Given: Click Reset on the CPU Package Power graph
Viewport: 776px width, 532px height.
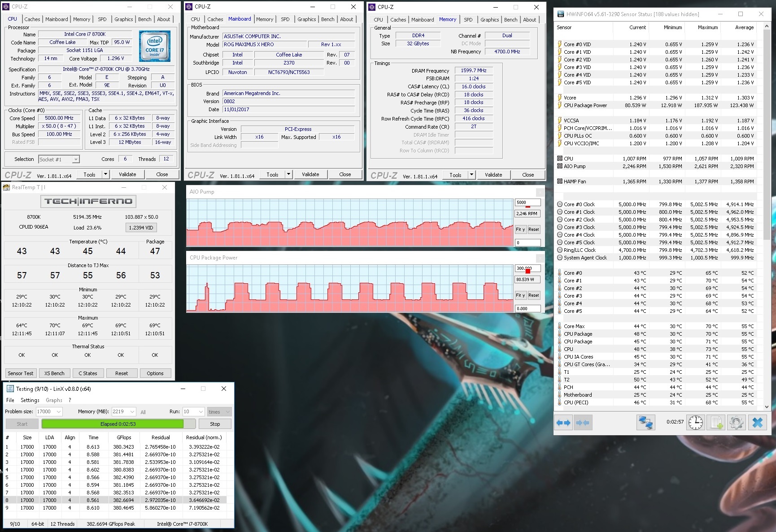Looking at the screenshot, I should 534,295.
